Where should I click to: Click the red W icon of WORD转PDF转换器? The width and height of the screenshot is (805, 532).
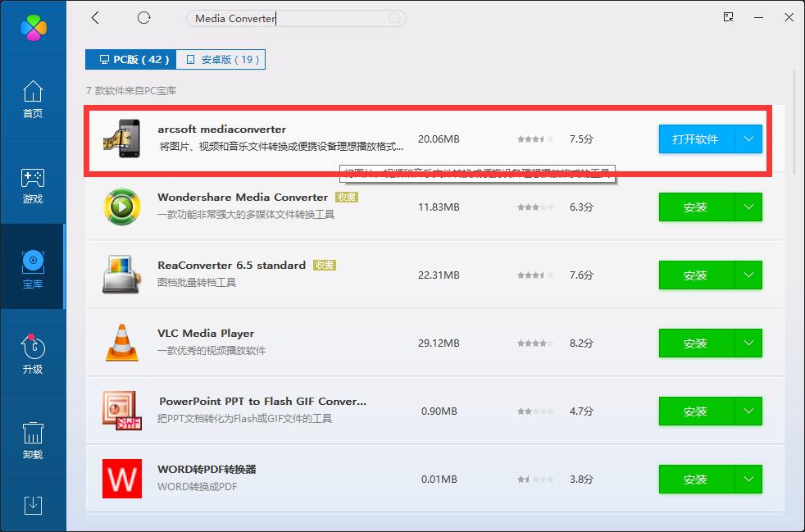(x=121, y=479)
